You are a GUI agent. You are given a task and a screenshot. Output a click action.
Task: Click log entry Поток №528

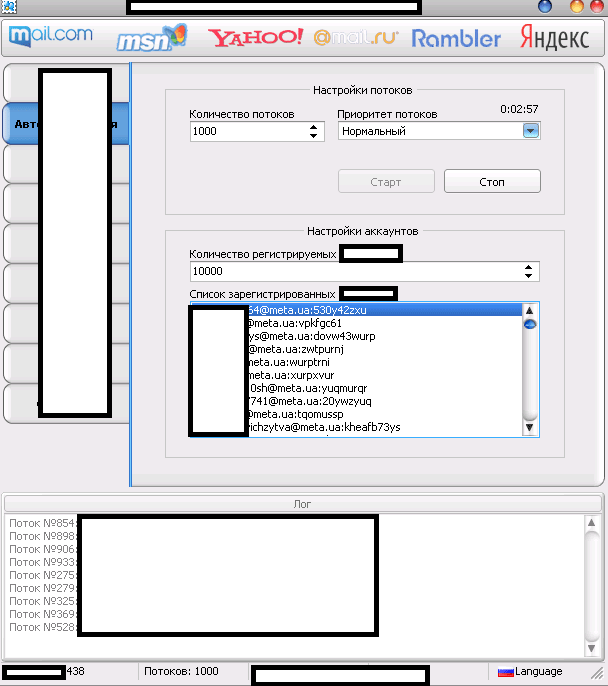42,627
